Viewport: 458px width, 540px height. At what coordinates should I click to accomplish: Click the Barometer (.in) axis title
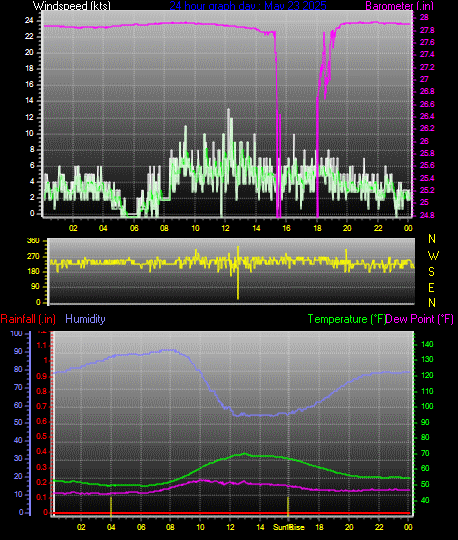[x=399, y=6]
